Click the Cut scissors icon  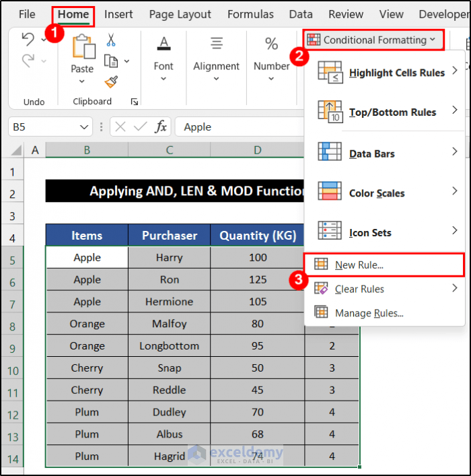click(111, 40)
